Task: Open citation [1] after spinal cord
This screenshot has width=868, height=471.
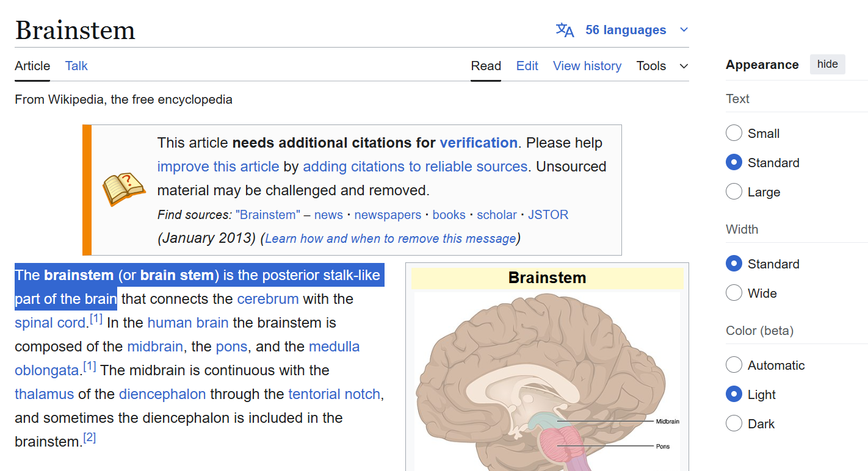Action: [96, 319]
